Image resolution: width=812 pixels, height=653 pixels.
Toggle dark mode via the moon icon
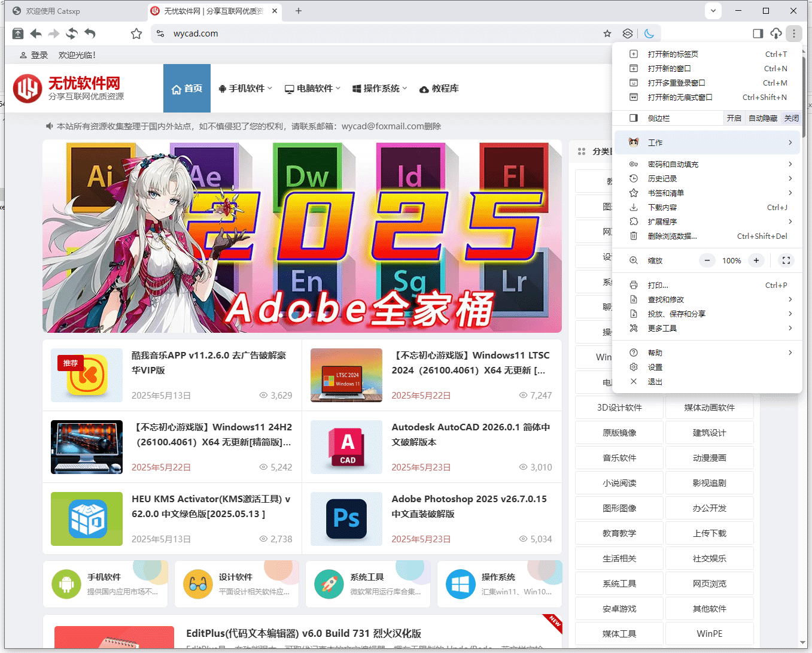coord(650,34)
